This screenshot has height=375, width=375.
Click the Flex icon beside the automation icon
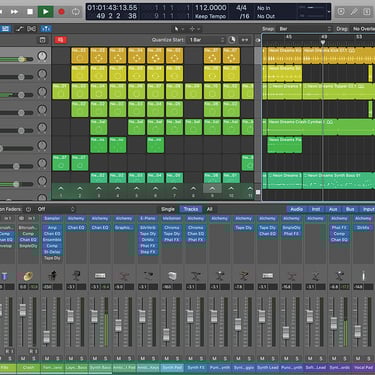click(x=32, y=29)
